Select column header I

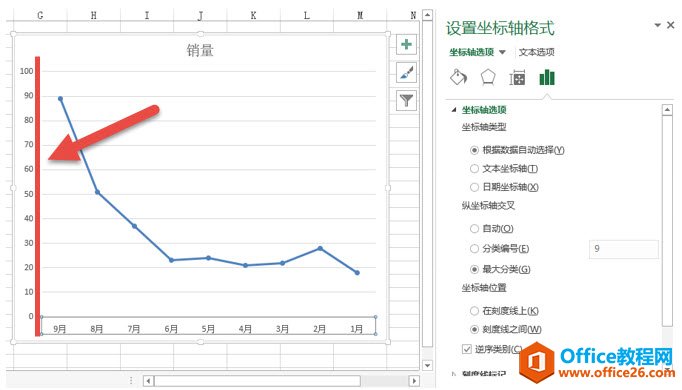point(147,16)
